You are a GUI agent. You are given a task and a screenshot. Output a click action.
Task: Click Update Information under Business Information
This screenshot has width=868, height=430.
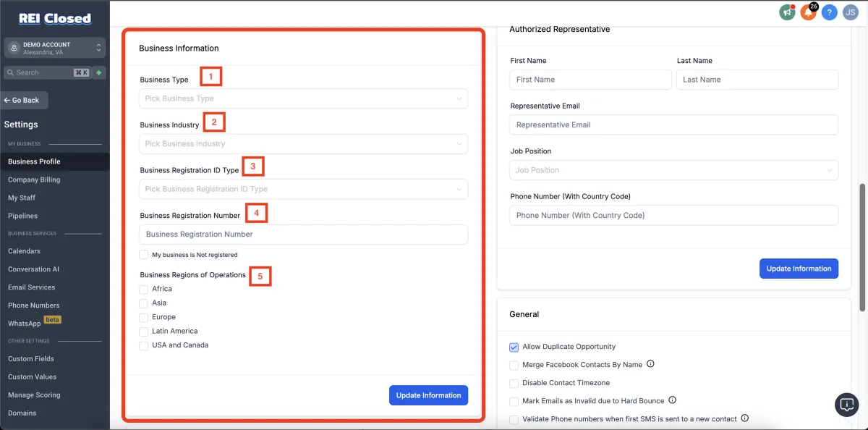pyautogui.click(x=428, y=395)
